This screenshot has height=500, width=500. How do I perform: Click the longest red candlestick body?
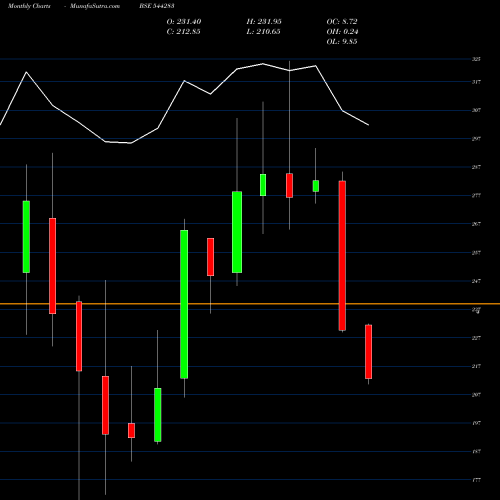[342, 256]
